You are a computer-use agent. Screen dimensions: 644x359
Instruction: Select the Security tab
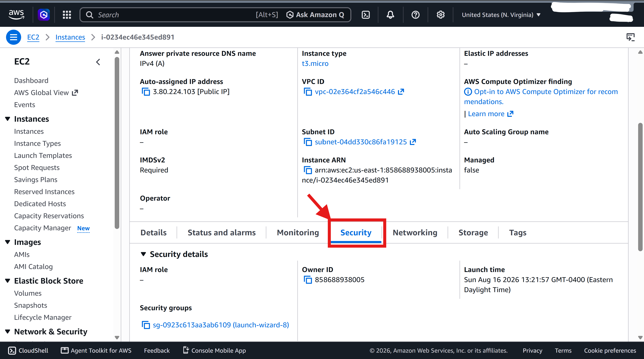pyautogui.click(x=356, y=233)
